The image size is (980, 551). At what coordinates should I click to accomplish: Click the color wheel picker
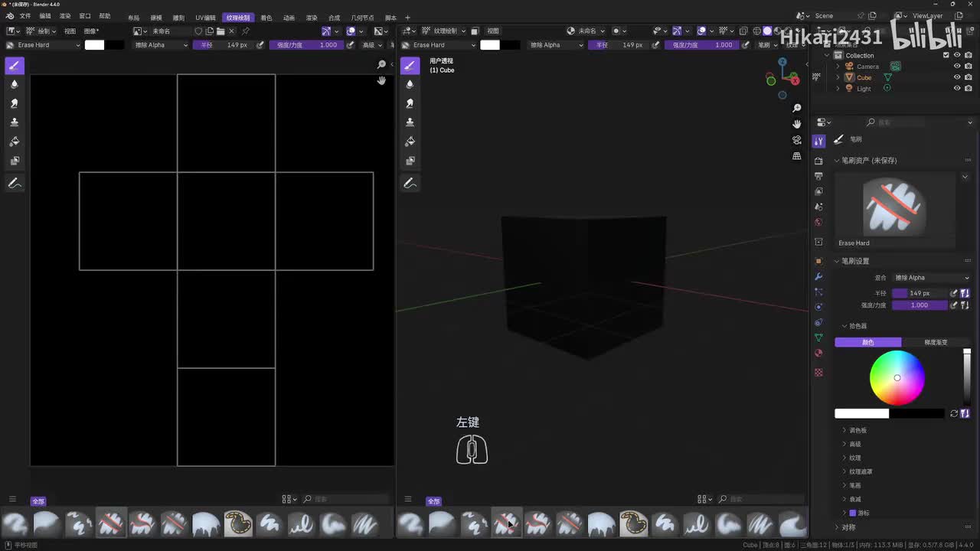click(x=897, y=378)
